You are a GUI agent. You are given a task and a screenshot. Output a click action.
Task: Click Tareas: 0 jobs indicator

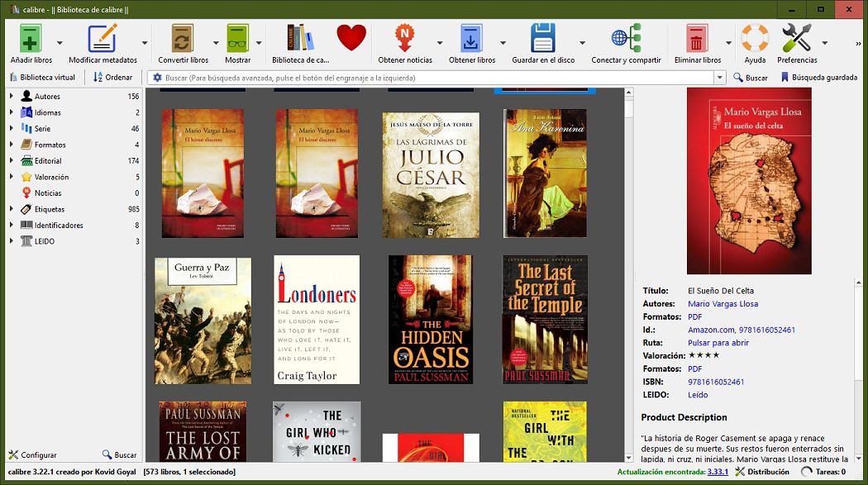(x=823, y=472)
